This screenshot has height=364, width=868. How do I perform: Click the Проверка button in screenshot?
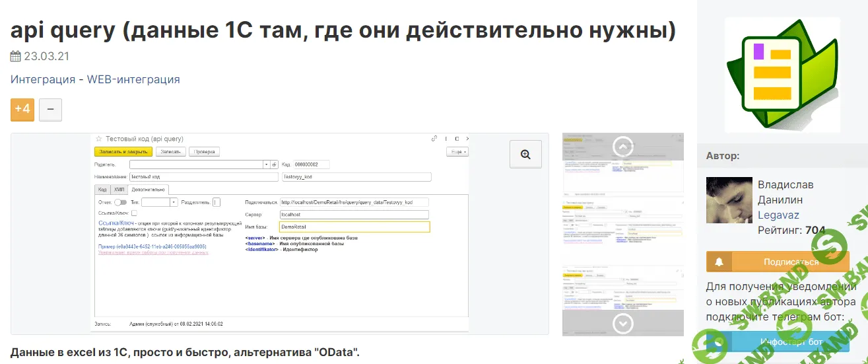204,151
